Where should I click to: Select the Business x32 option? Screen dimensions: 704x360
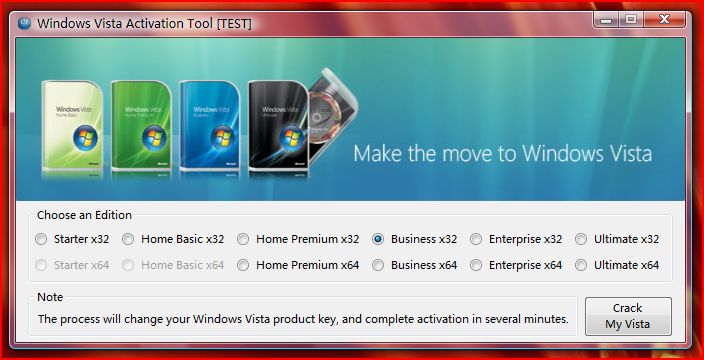point(415,239)
